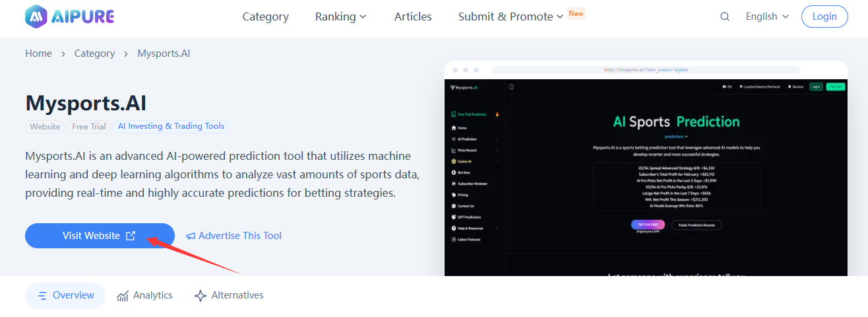
Task: Click the search magnifier icon
Action: pyautogui.click(x=725, y=17)
